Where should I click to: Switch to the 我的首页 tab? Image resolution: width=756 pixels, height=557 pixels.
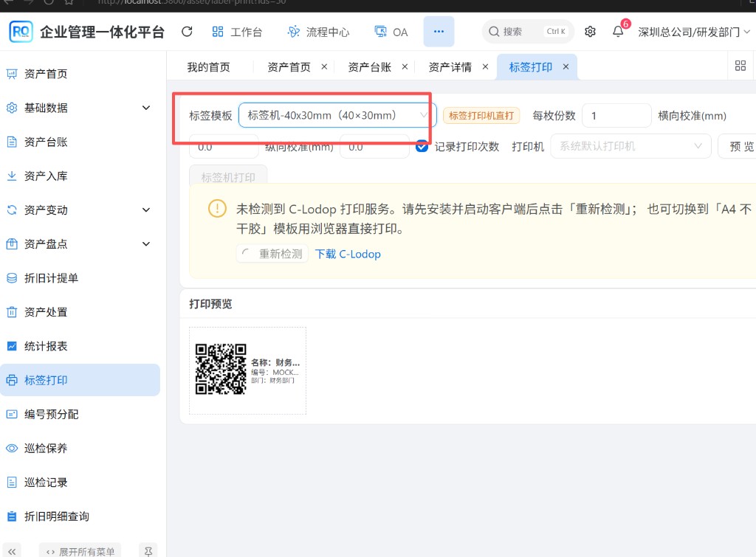click(209, 67)
